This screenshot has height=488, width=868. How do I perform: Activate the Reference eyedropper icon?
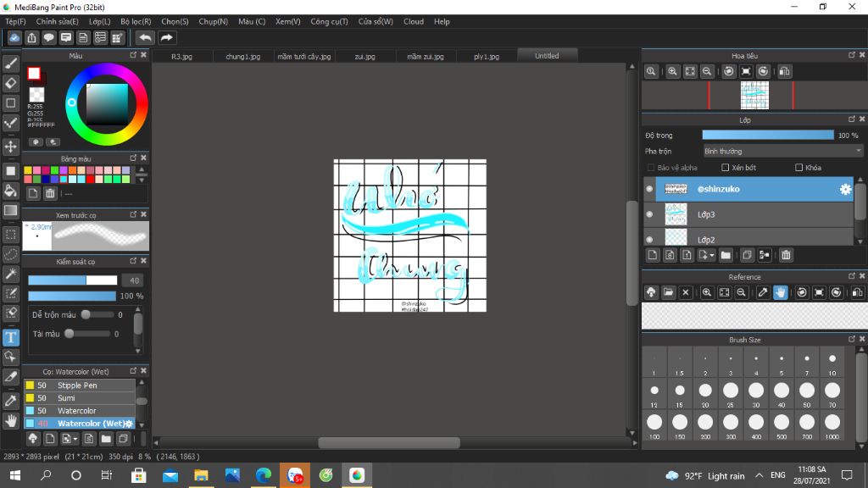coord(763,292)
